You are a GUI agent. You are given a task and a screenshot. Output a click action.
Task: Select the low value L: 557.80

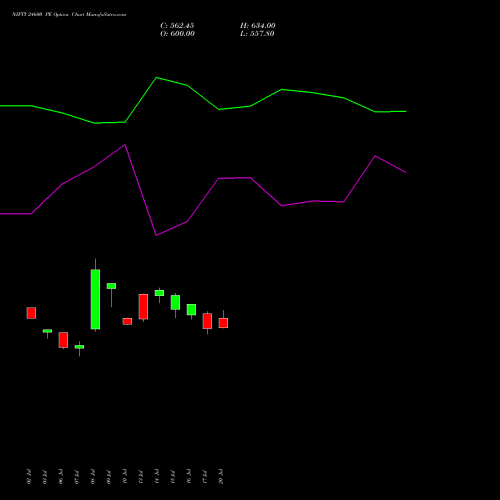tap(257, 34)
